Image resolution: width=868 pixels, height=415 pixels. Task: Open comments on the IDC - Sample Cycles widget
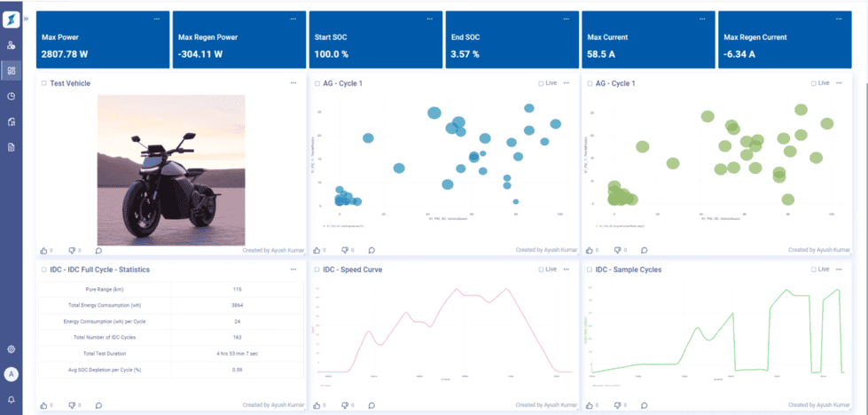click(645, 405)
